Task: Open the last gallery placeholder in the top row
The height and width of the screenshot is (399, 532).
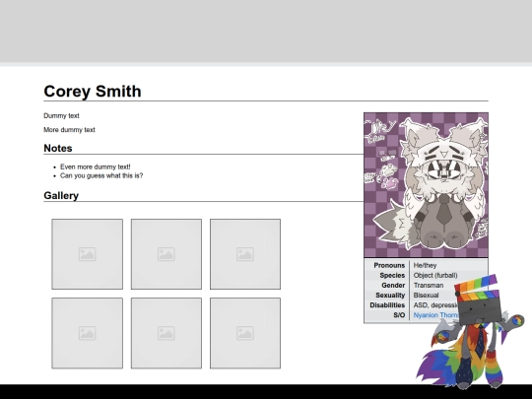Action: pyautogui.click(x=245, y=254)
